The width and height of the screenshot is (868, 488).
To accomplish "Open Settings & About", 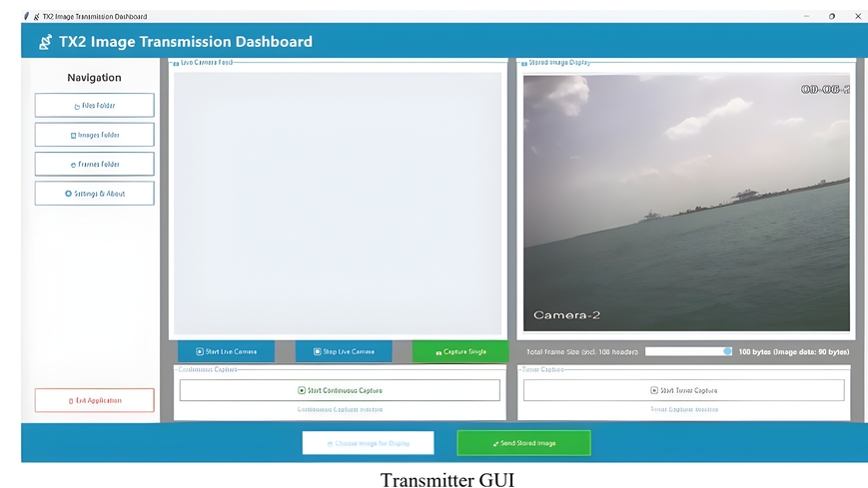I will pos(94,193).
